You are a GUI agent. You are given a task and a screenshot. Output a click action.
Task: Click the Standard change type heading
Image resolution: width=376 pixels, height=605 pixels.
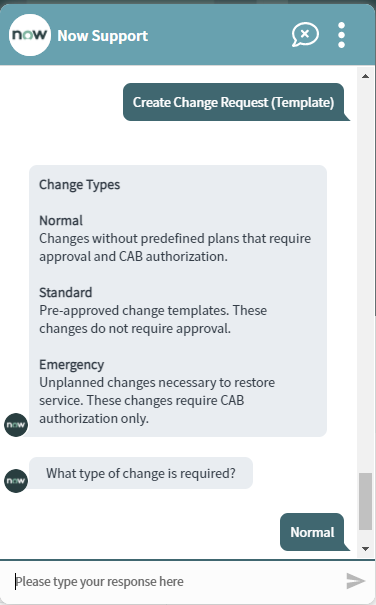click(66, 292)
